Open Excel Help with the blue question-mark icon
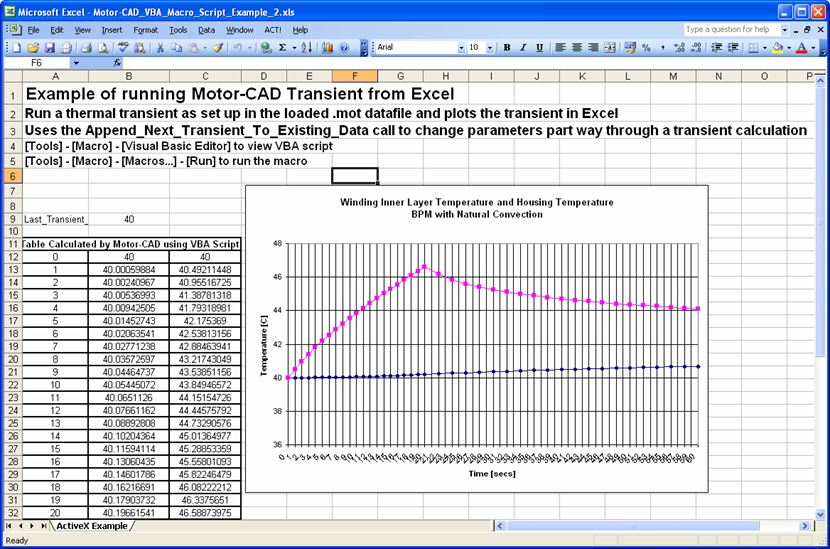This screenshot has height=549, width=830. point(344,48)
